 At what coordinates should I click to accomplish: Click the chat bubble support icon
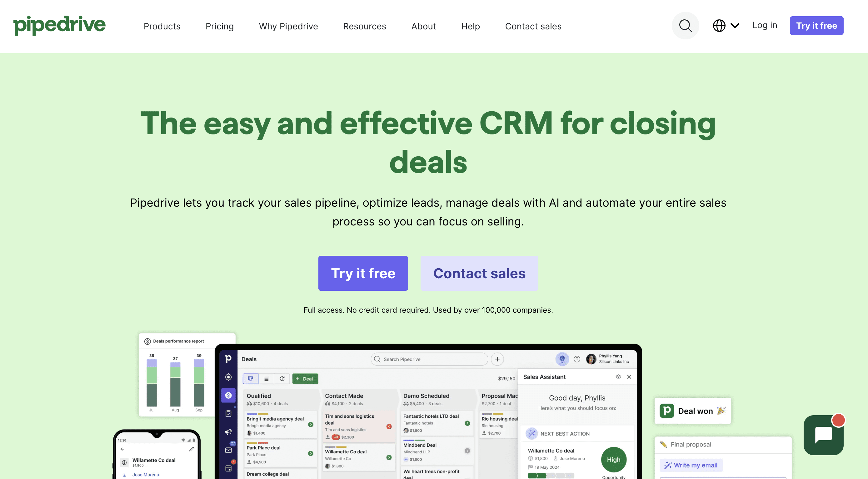[x=824, y=435]
